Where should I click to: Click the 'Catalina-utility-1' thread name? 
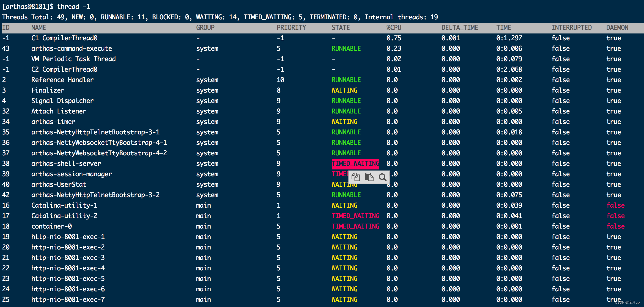[64, 206]
